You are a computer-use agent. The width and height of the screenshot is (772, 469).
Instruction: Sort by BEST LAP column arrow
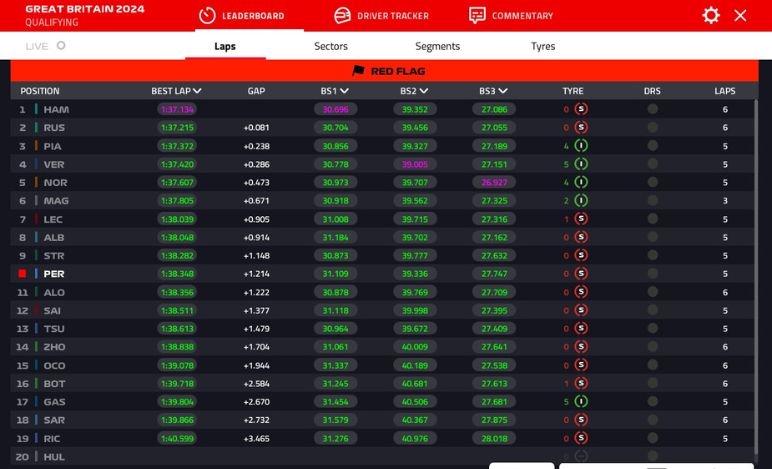pyautogui.click(x=198, y=91)
